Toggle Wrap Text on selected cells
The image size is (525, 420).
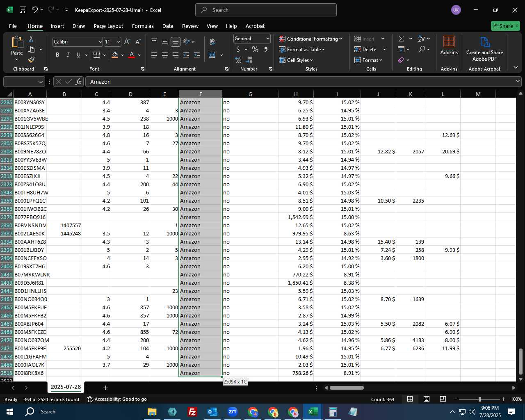coord(212,41)
